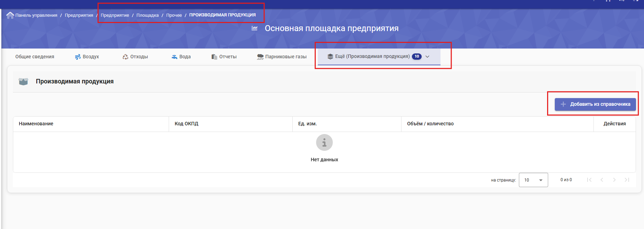The image size is (644, 229).
Task: Open Прочее breadcrumb link
Action: click(174, 15)
